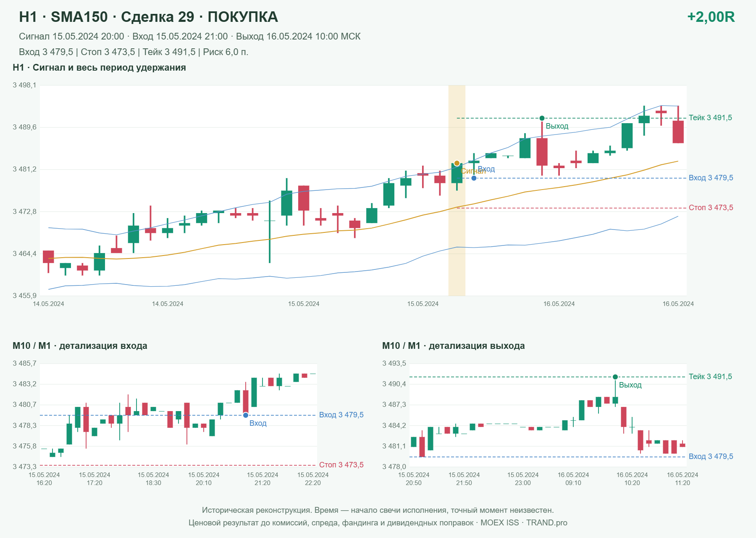
Task: Click the orange Сигнал marker dot on H1 chart
Action: (457, 163)
